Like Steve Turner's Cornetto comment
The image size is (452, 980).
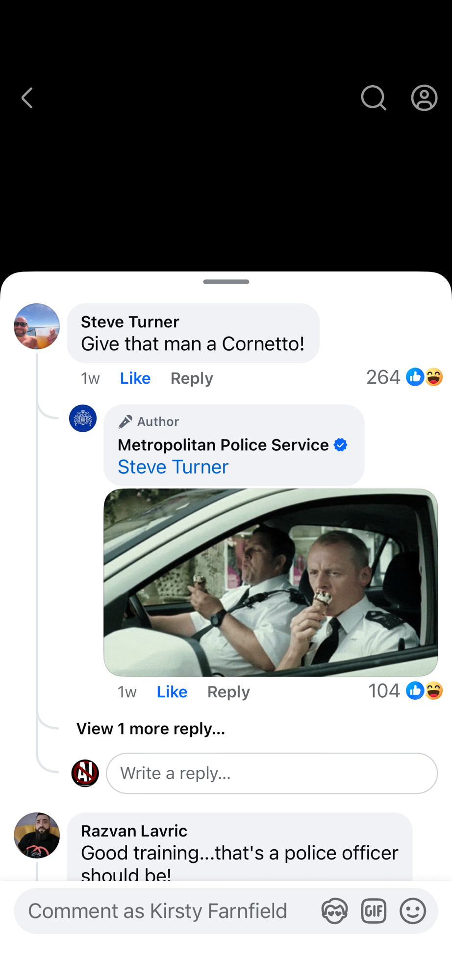pos(135,378)
